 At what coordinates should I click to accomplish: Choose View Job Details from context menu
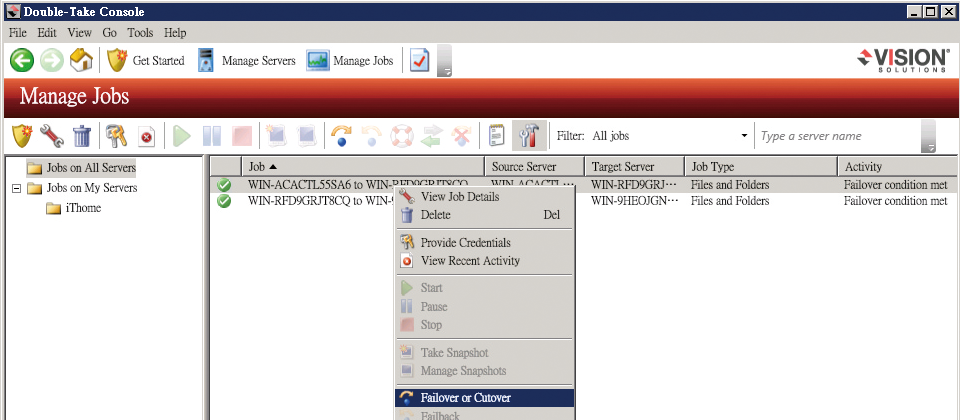[459, 197]
